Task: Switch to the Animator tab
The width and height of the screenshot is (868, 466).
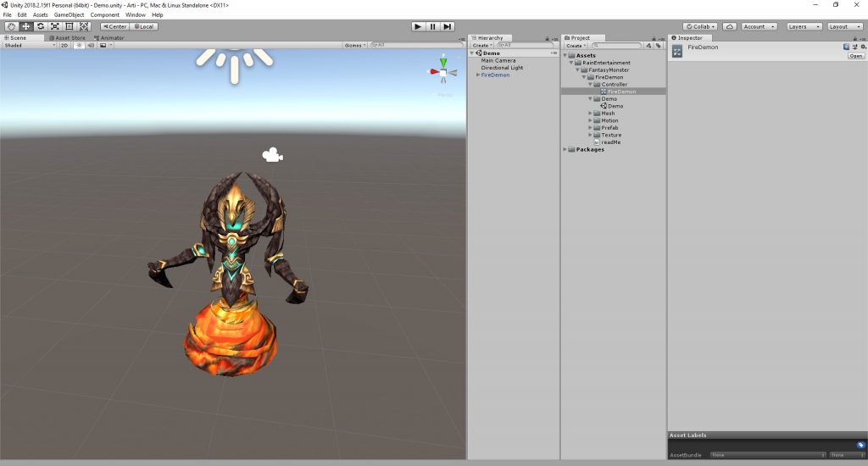Action: pyautogui.click(x=109, y=37)
